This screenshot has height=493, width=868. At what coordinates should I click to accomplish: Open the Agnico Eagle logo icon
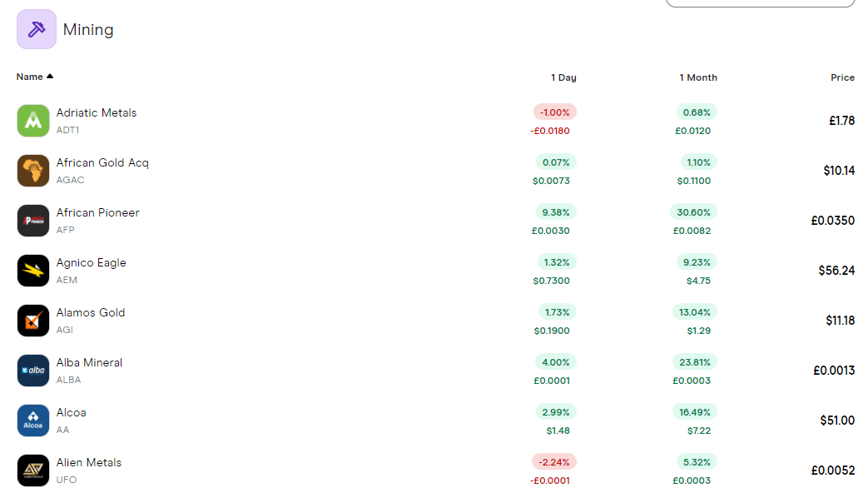33,271
